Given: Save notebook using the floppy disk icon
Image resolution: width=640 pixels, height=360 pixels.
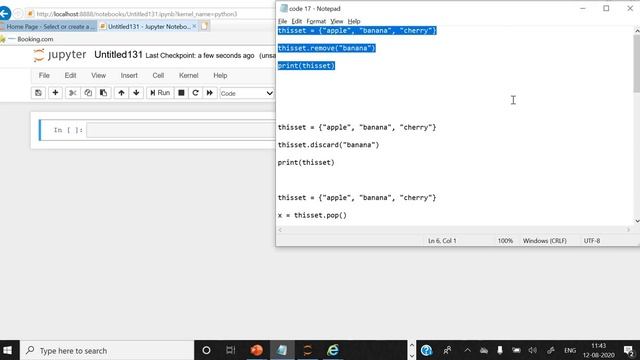Looking at the screenshot, I should [x=38, y=93].
